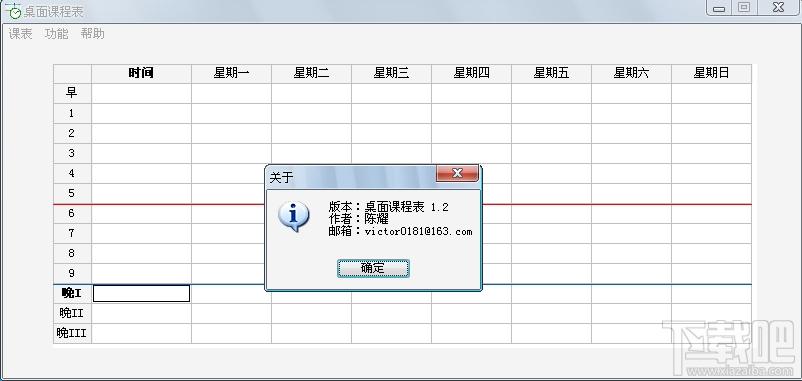Click row header 4
Screen dimensions: 802x381
pos(72,173)
